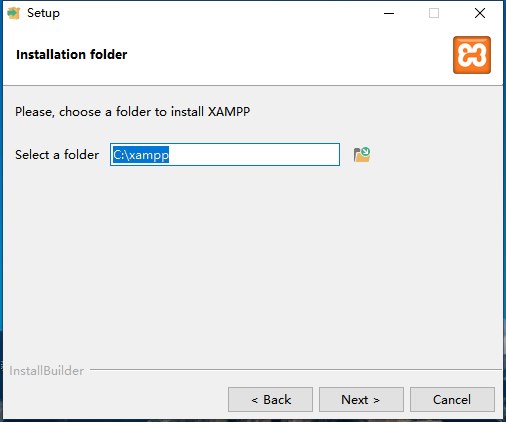
Task: Click the "Please, choose a folder" instruction text
Action: tap(132, 112)
